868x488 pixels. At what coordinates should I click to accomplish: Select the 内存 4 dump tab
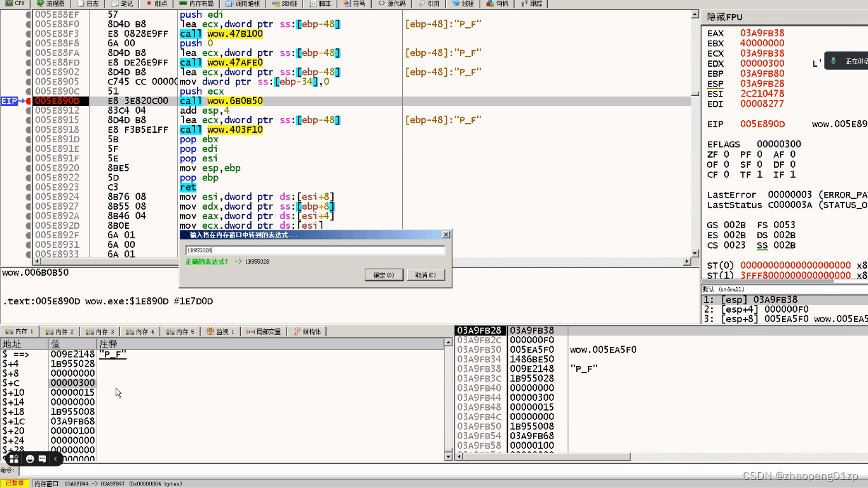tap(140, 332)
